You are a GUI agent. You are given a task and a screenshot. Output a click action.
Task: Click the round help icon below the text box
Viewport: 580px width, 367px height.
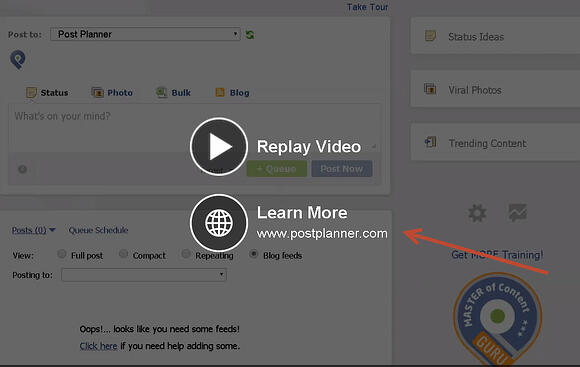(23, 169)
